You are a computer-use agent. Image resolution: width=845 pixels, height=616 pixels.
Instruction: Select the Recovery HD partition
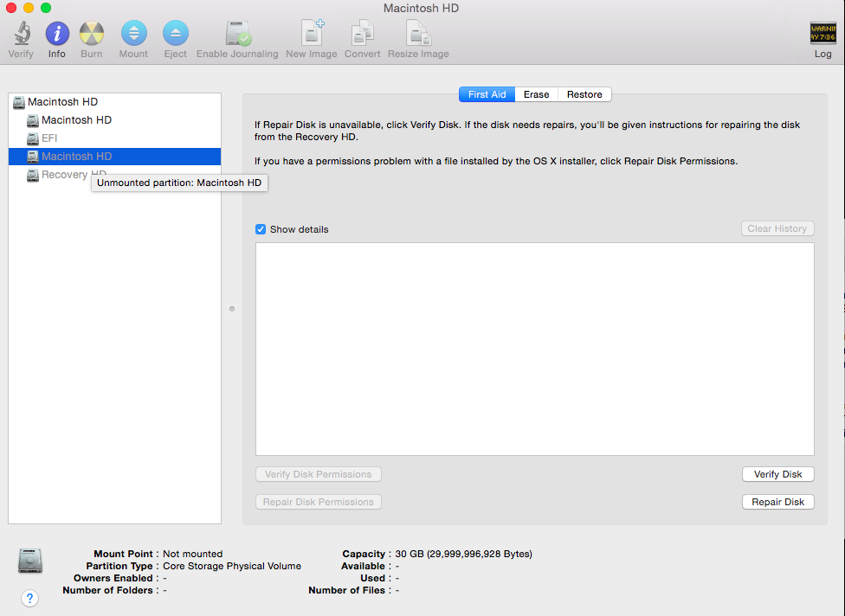115,175
